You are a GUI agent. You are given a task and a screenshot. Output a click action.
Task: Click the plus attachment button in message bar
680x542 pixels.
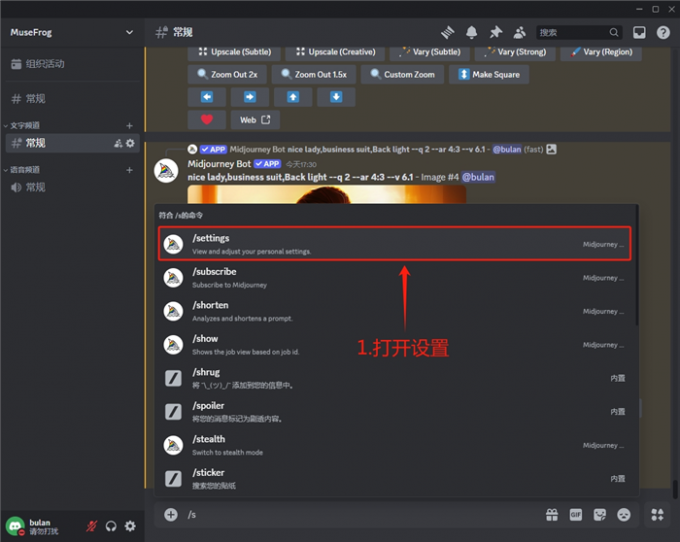[x=171, y=515]
